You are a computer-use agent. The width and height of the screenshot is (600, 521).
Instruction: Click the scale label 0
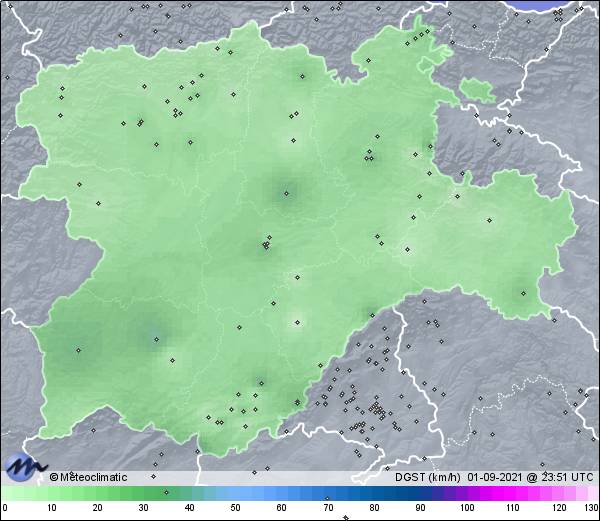pyautogui.click(x=5, y=508)
